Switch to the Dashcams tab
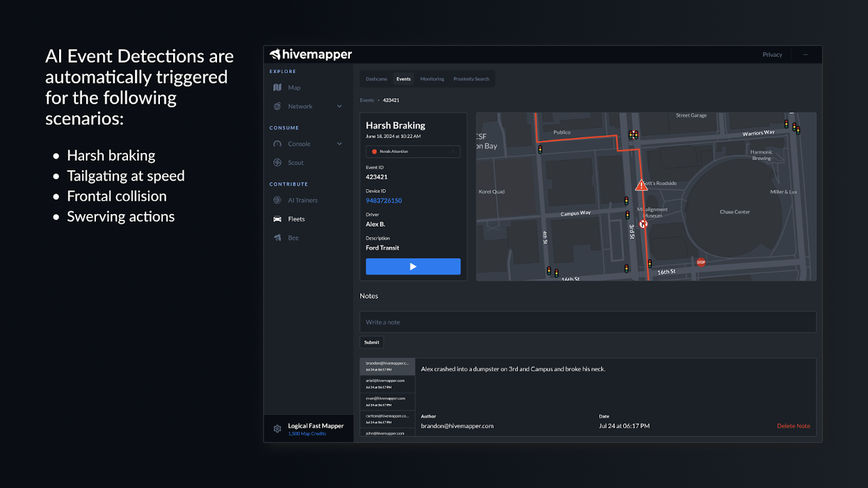 point(376,79)
